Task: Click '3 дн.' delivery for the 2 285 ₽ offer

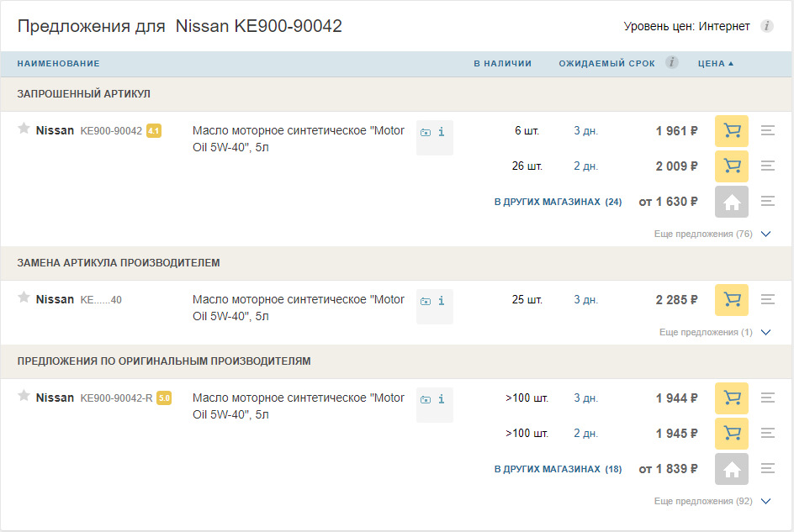Action: tap(585, 300)
